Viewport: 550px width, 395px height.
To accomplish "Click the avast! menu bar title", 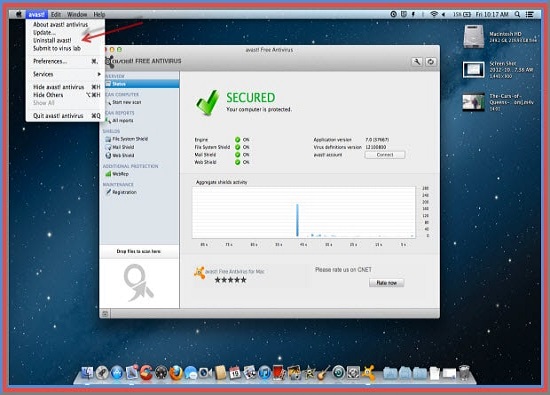I will (x=36, y=14).
